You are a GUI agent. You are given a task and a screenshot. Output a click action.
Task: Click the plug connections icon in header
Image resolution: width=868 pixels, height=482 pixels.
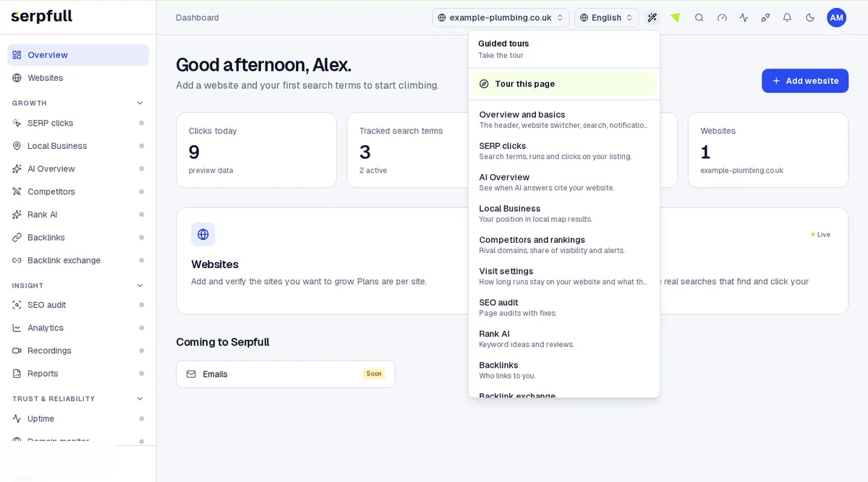click(765, 17)
